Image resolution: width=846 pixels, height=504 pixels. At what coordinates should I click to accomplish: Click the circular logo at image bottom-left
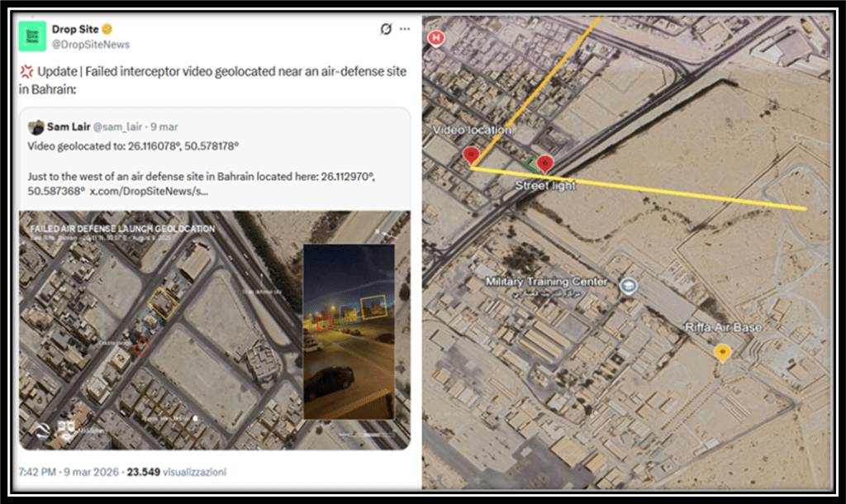[x=40, y=427]
